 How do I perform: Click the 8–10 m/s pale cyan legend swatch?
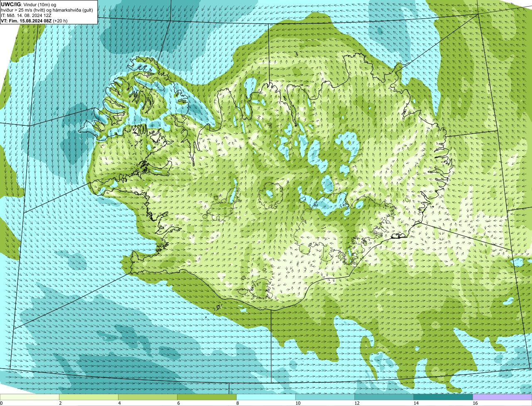point(266,397)
